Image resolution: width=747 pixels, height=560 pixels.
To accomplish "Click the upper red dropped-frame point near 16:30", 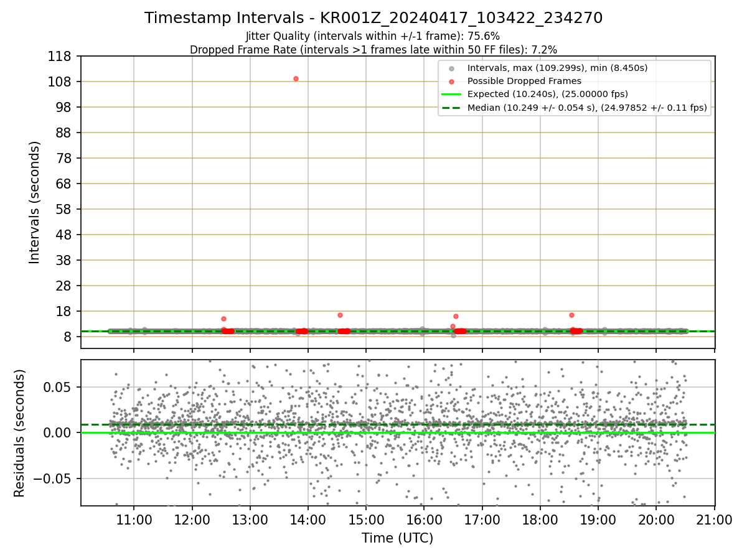I will click(x=456, y=316).
